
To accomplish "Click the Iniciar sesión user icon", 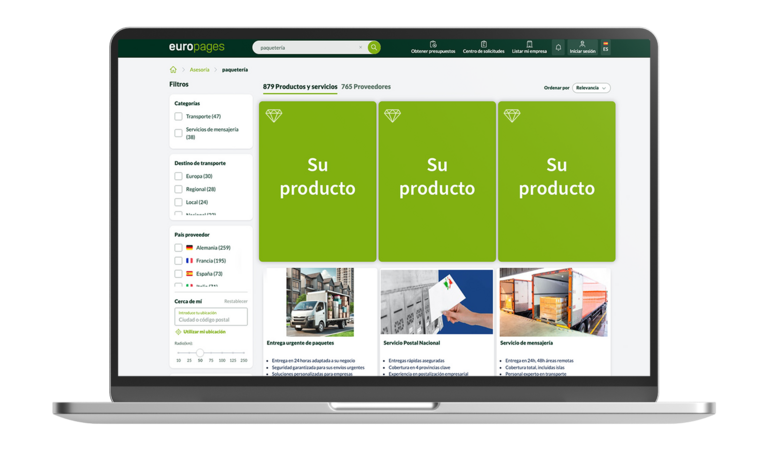I will (x=582, y=47).
